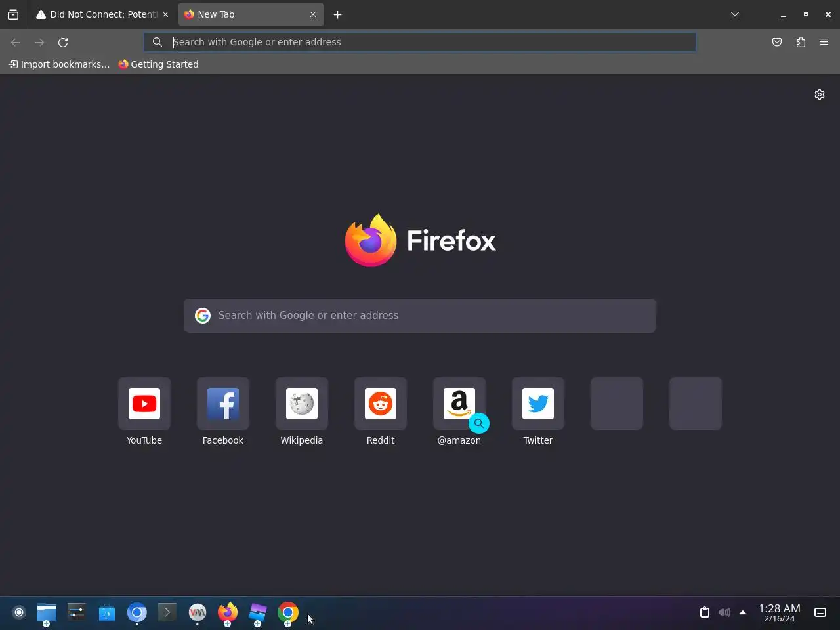Open the purple layered app in taskbar
Image resolution: width=840 pixels, height=630 pixels.
coord(258,613)
